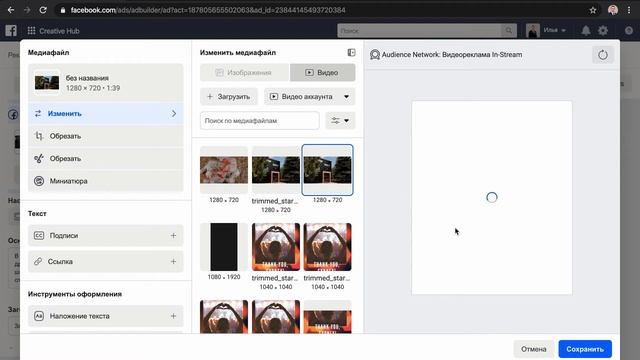The height and width of the screenshot is (360, 640).
Task: Select the flower video thumbnail 1280 x 720
Action: pyautogui.click(x=224, y=170)
